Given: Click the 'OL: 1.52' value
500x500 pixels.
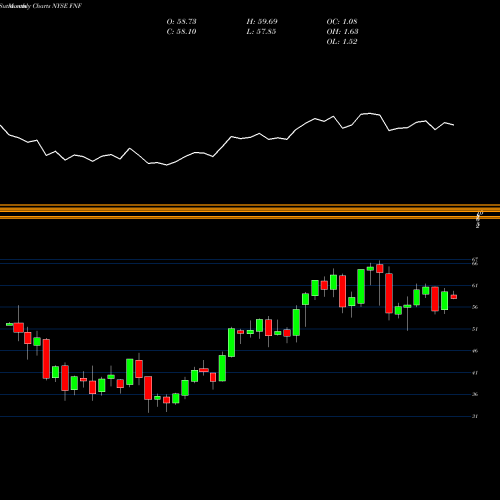Looking at the screenshot, I should [x=342, y=42].
